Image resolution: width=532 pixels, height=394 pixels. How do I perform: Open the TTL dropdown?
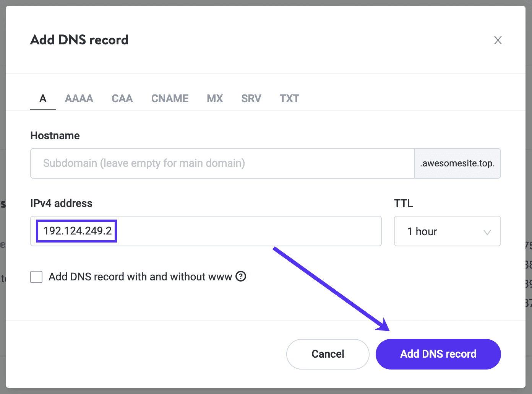pyautogui.click(x=487, y=231)
